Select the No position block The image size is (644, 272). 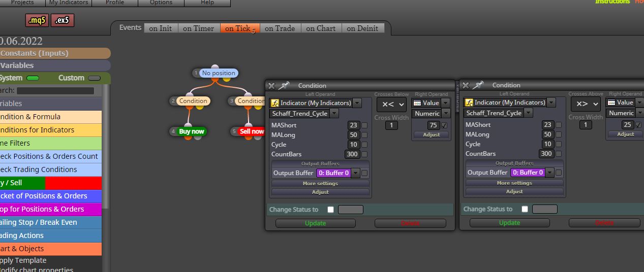219,73
